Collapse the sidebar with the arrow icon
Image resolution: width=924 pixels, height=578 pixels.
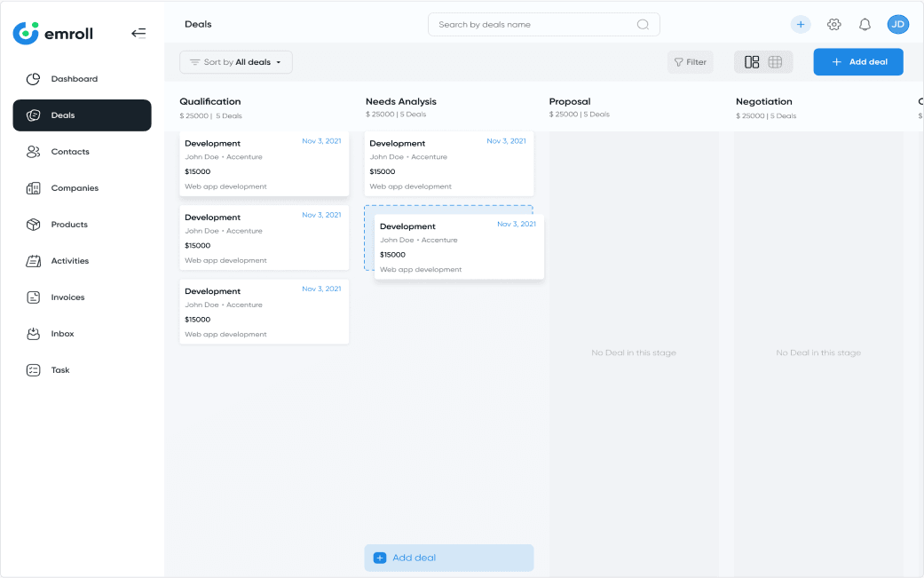point(138,32)
